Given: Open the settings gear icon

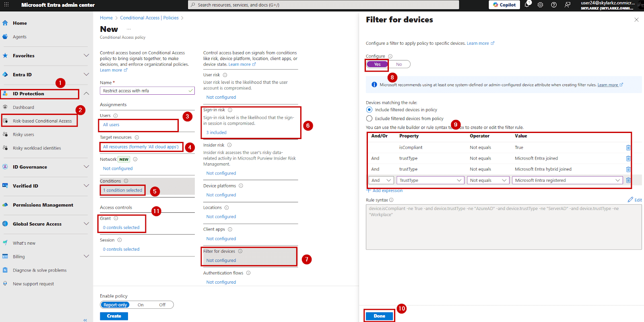Looking at the screenshot, I should click(x=540, y=5).
